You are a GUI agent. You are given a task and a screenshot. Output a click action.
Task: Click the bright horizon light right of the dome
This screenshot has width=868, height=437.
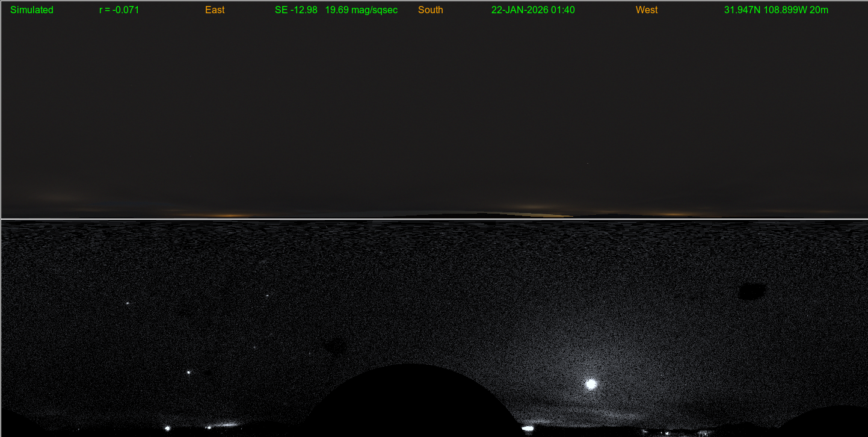528,428
